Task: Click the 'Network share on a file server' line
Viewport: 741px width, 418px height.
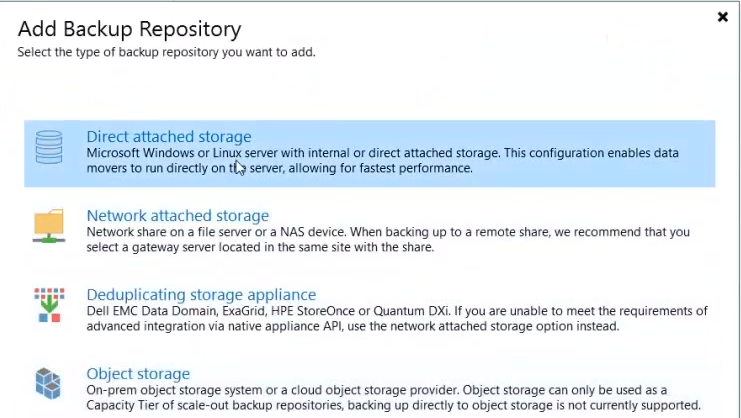Action: 388,232
